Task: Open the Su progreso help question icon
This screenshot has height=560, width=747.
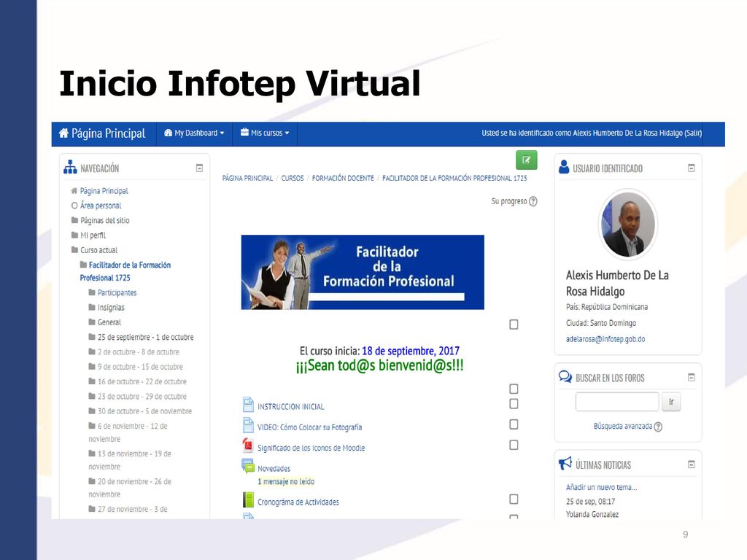Action: point(533,201)
